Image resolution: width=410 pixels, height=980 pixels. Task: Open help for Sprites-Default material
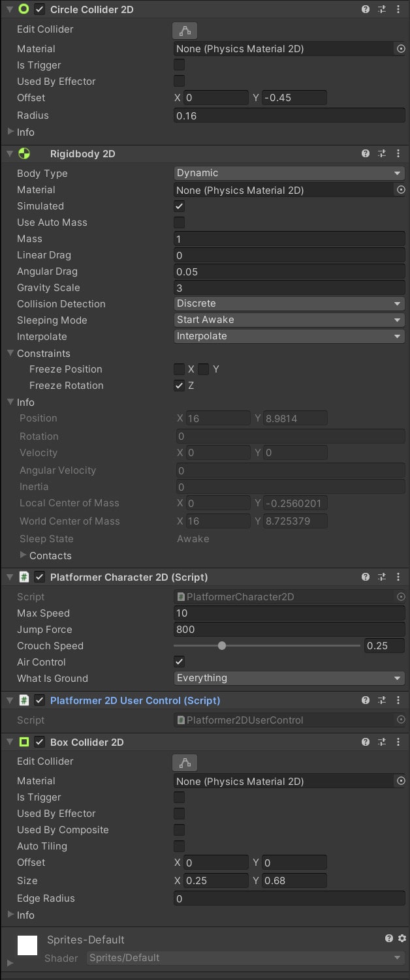(389, 938)
